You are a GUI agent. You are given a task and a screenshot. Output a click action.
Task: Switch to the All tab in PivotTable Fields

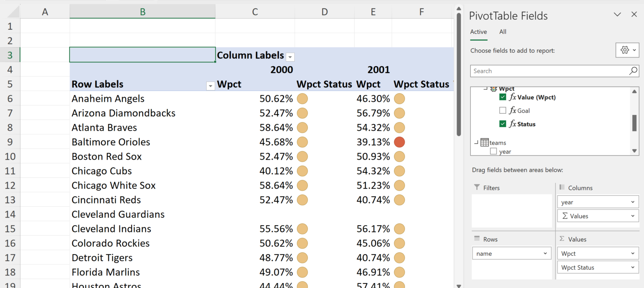503,31
